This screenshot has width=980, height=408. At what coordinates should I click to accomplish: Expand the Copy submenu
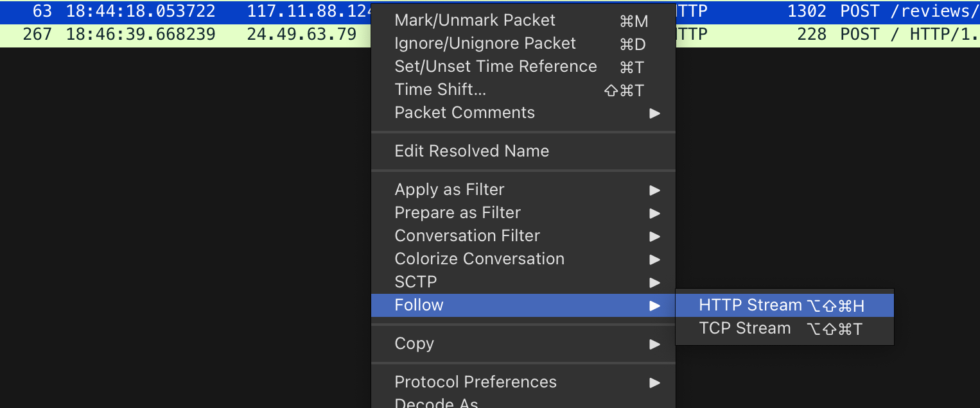(414, 344)
